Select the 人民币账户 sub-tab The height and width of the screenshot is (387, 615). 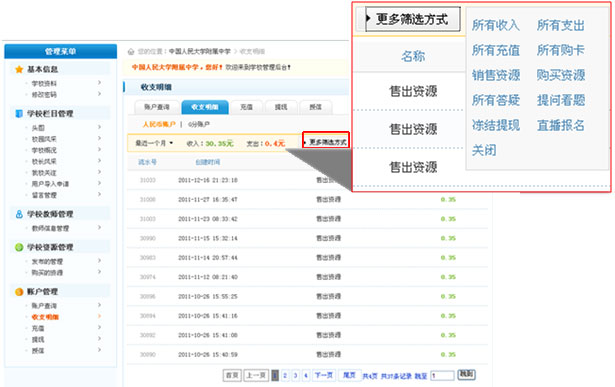point(158,124)
